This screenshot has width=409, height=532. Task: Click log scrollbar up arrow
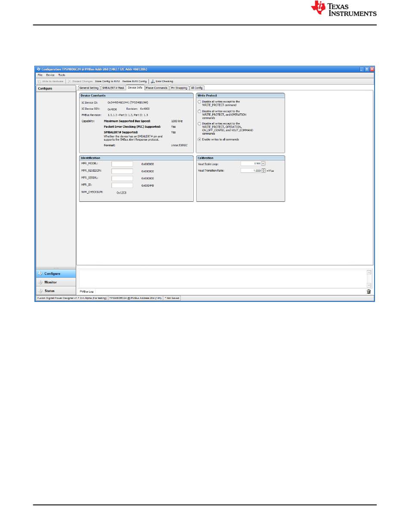(369, 272)
